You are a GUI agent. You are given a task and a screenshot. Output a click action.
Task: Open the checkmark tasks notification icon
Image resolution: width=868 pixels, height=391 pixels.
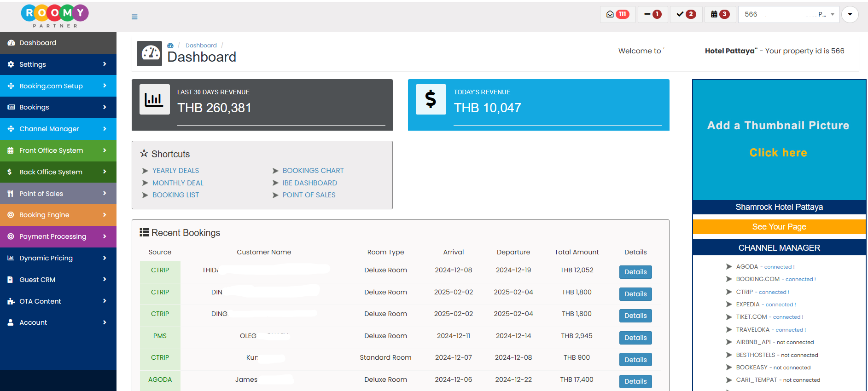(x=686, y=14)
